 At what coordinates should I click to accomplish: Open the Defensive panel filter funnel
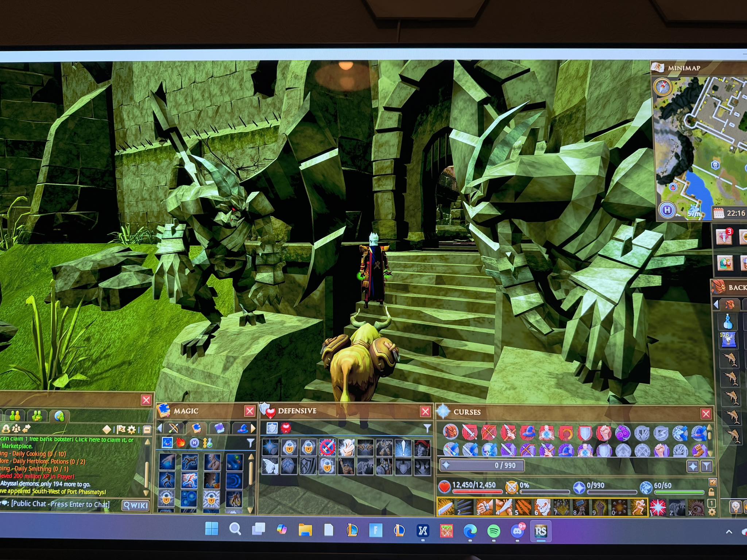[x=427, y=428]
